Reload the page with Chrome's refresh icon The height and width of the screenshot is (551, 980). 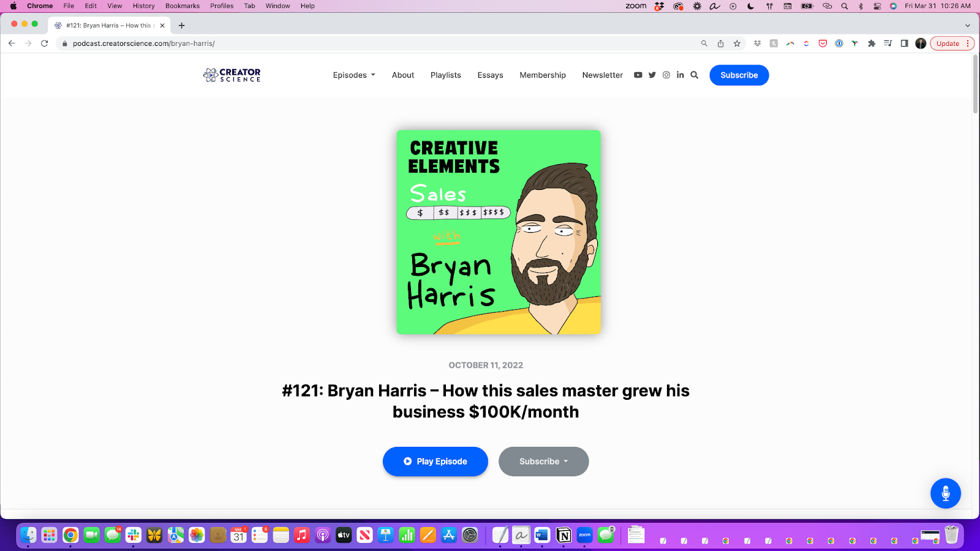point(44,43)
